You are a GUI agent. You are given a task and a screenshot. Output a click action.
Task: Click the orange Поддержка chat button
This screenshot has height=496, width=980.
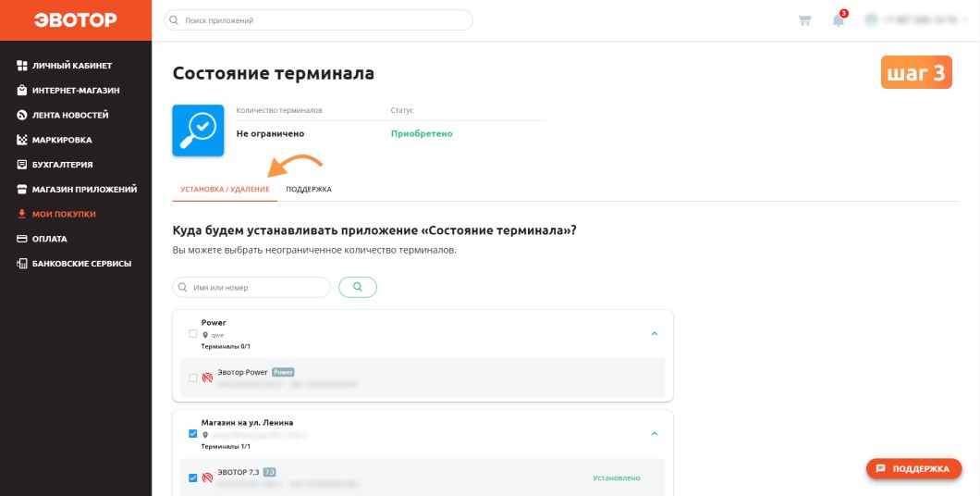(x=913, y=468)
